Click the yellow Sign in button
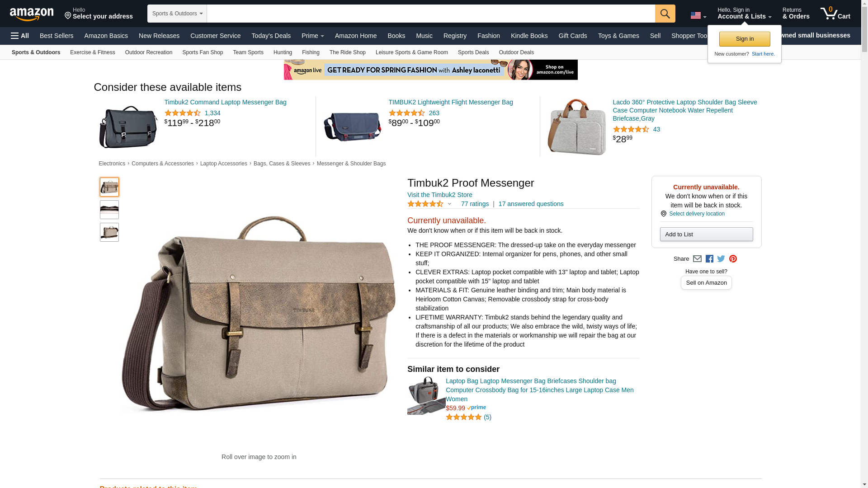This screenshot has height=488, width=868. (745, 39)
